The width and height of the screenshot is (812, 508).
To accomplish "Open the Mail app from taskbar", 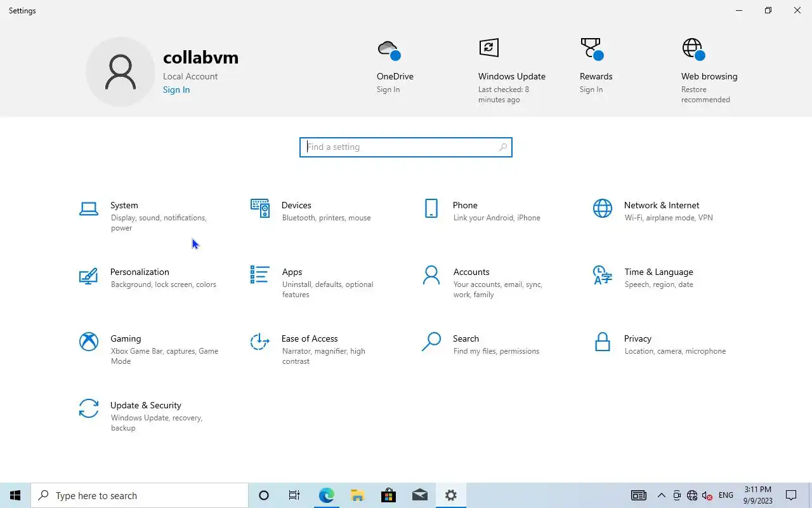I will (419, 495).
